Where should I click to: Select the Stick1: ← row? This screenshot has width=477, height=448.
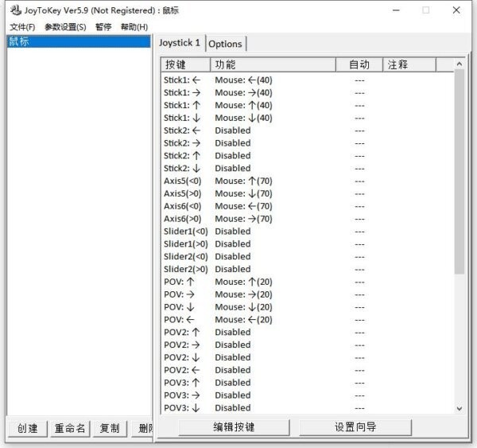click(x=307, y=80)
